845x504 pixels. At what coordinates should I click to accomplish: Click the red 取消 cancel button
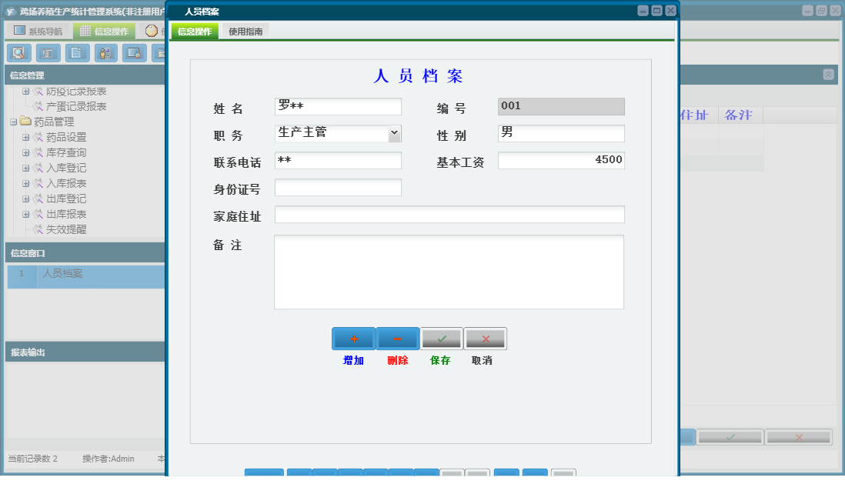pos(485,338)
